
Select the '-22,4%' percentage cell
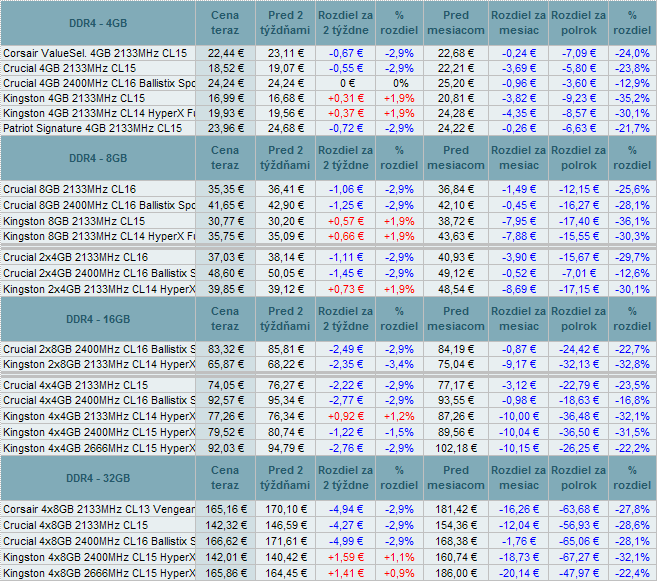pyautogui.click(x=632, y=573)
